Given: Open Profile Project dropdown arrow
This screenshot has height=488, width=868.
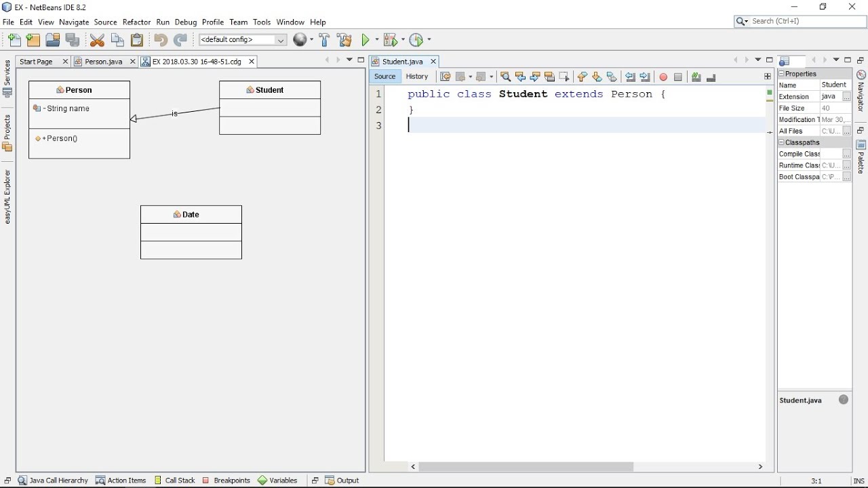Looking at the screenshot, I should point(429,40).
